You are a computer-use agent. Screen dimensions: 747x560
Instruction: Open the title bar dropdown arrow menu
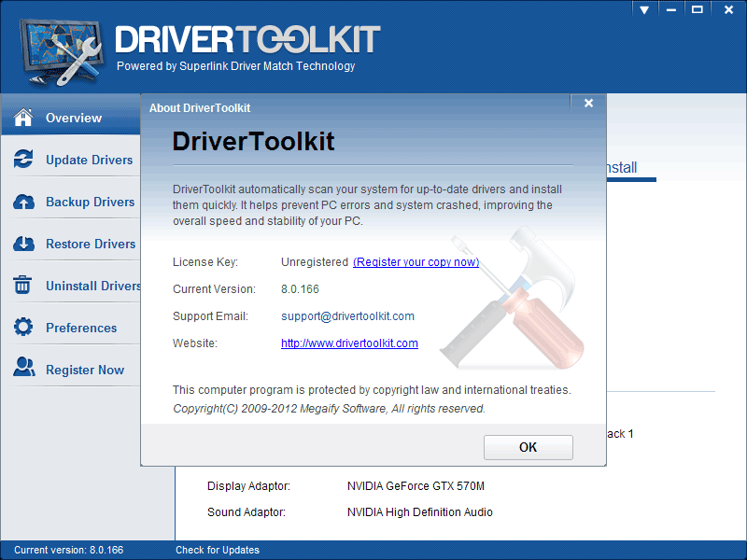[x=645, y=9]
